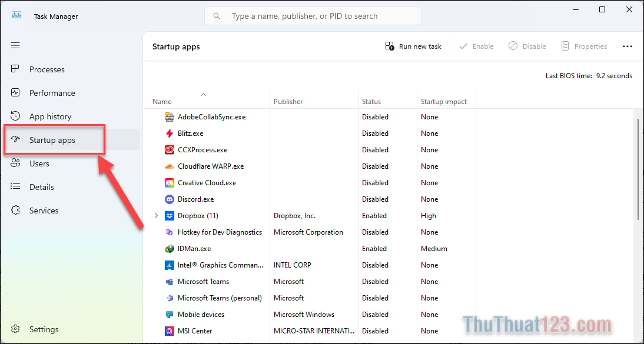The image size is (644, 344).
Task: Click the Disabled status of Discord.exe
Action: pyautogui.click(x=375, y=199)
